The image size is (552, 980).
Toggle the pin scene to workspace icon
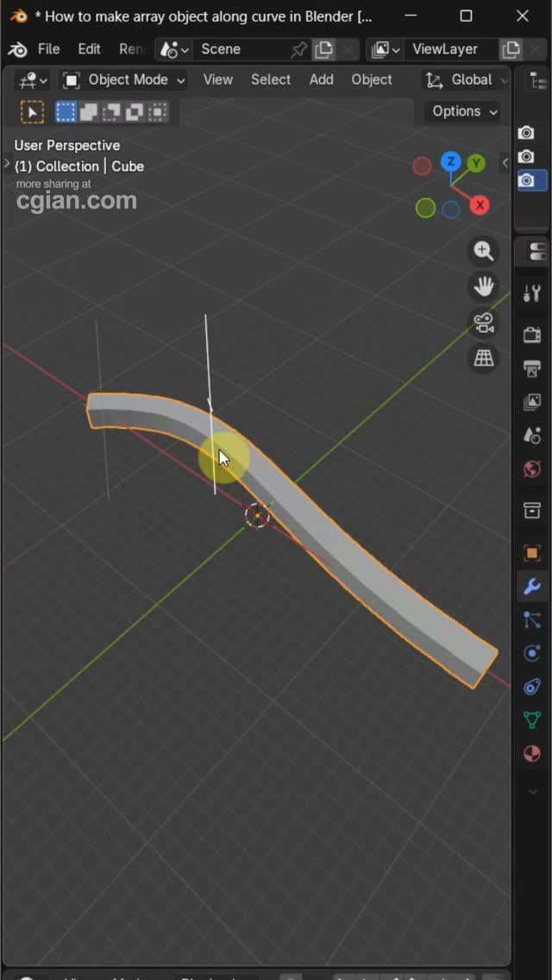pyautogui.click(x=298, y=49)
